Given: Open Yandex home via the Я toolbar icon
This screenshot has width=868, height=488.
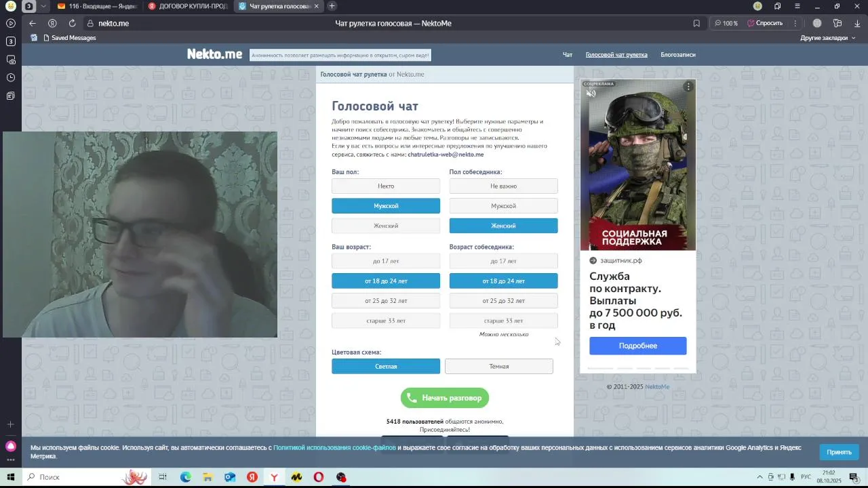Looking at the screenshot, I should 52,23.
